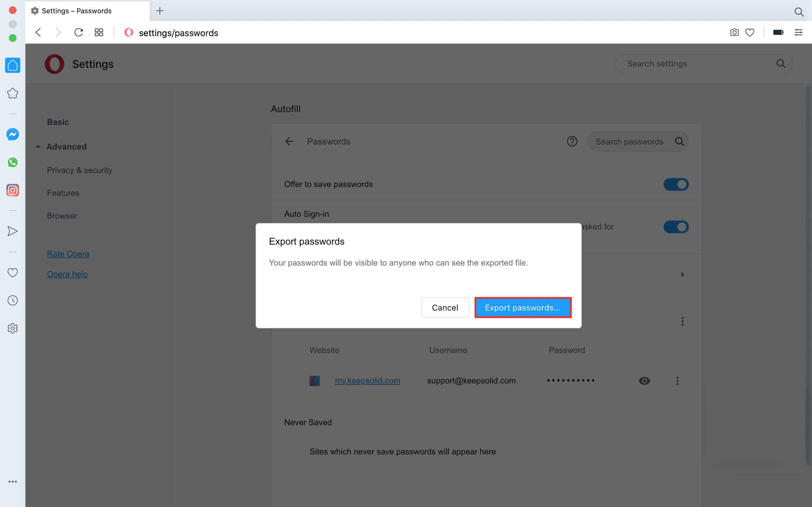This screenshot has height=507, width=812.
Task: Open Instagram sidebar icon
Action: [x=12, y=190]
